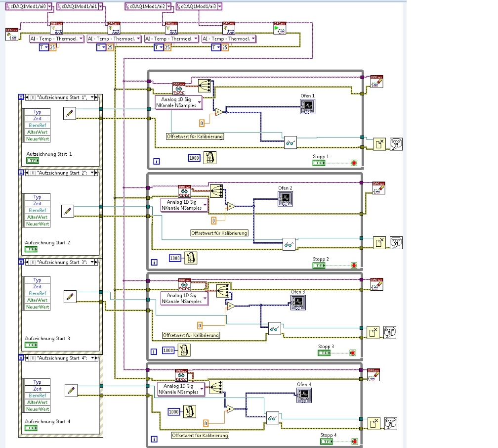
Task: Select the Ofen 4 chart terminal
Action: tap(304, 395)
